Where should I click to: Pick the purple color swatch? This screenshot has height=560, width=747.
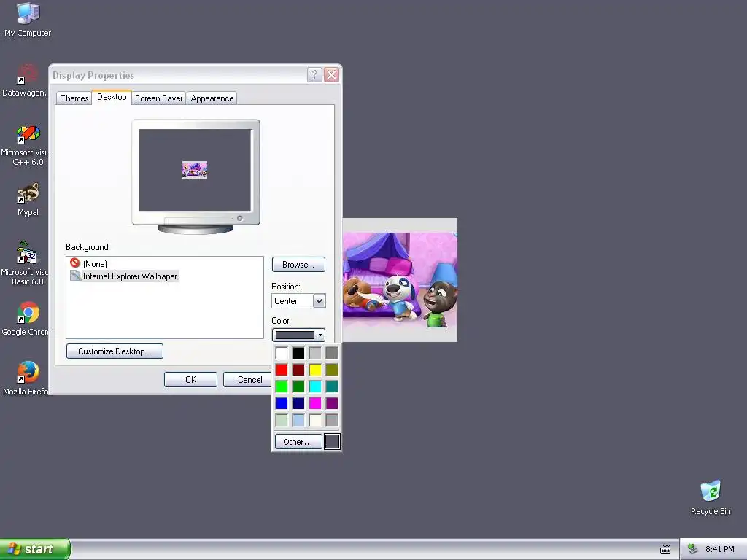coord(332,403)
